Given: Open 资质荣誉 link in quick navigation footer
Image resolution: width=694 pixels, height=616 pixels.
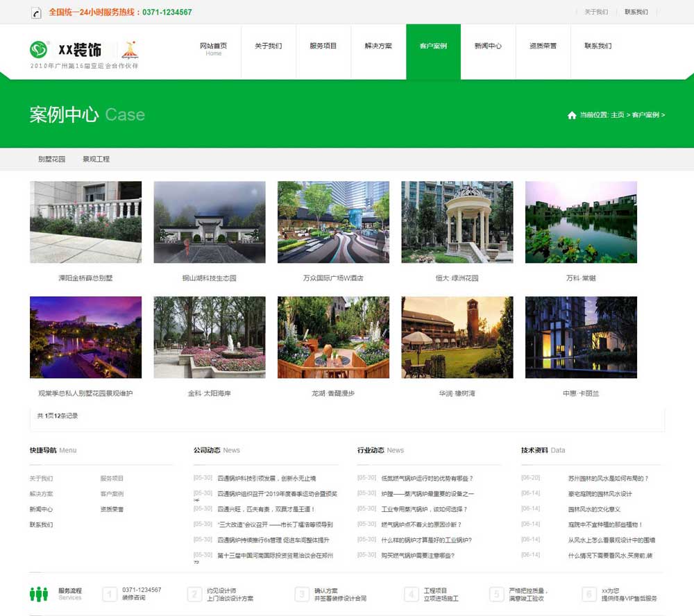Looking at the screenshot, I should pyautogui.click(x=112, y=509).
